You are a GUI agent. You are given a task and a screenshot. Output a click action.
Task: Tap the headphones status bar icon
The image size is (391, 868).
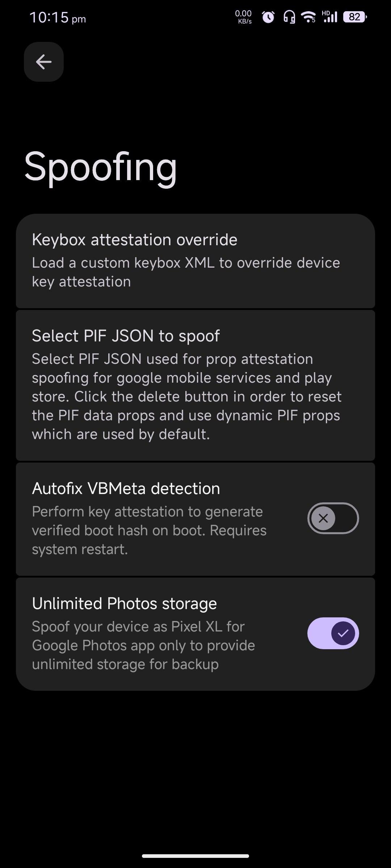click(x=289, y=17)
